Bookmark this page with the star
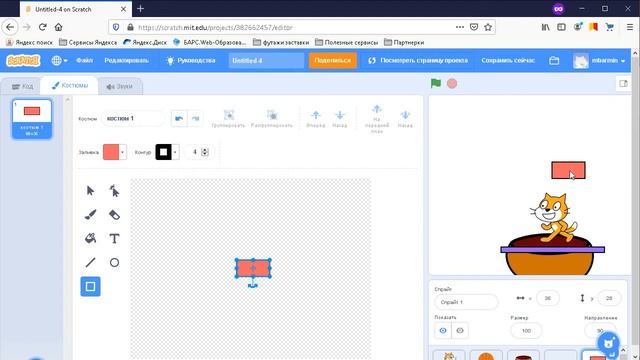Viewport: 640px width, 360px height. (488, 27)
